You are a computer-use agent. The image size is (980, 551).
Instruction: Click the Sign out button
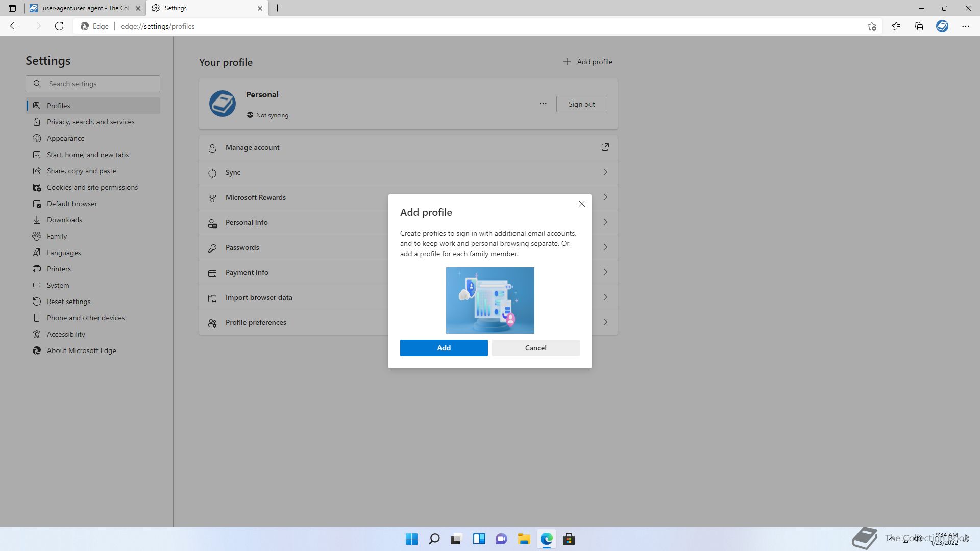pyautogui.click(x=581, y=104)
